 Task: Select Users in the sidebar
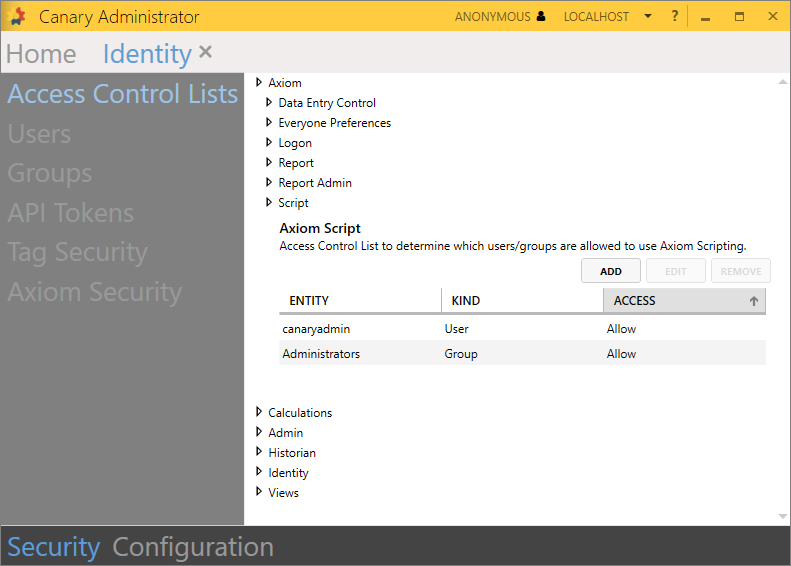40,134
